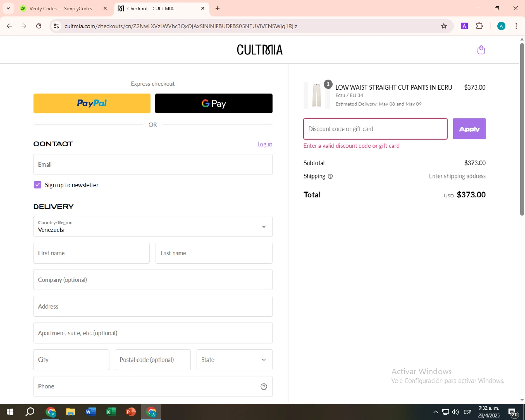Open the first Chrome taskbar icon
The image size is (525, 420).
pos(51,412)
